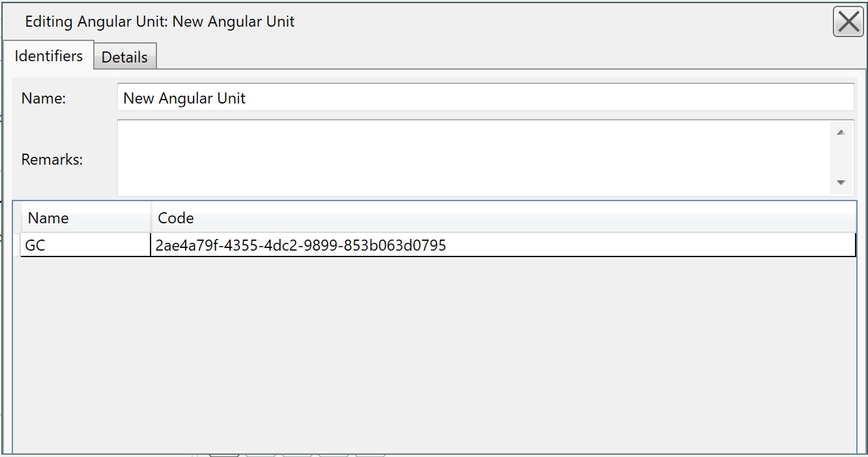Focus the Remarks text area
This screenshot has height=457, width=868.
click(x=474, y=158)
